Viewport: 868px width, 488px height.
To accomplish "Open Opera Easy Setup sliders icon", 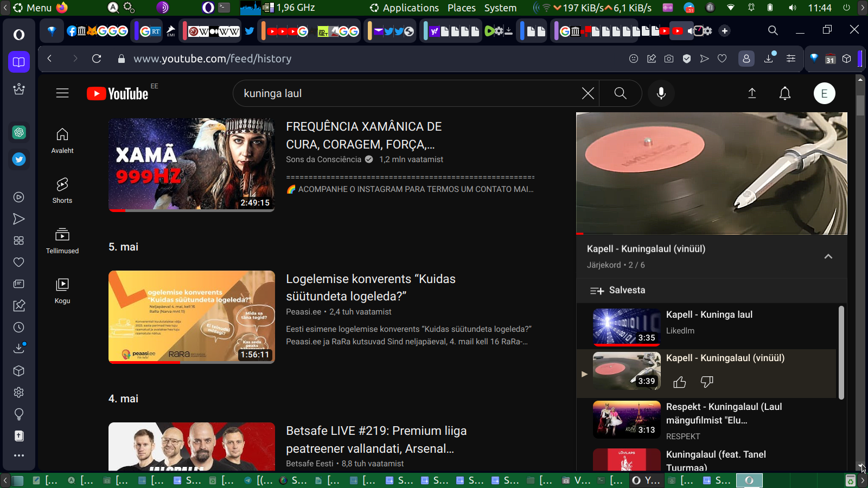I will click(x=791, y=59).
